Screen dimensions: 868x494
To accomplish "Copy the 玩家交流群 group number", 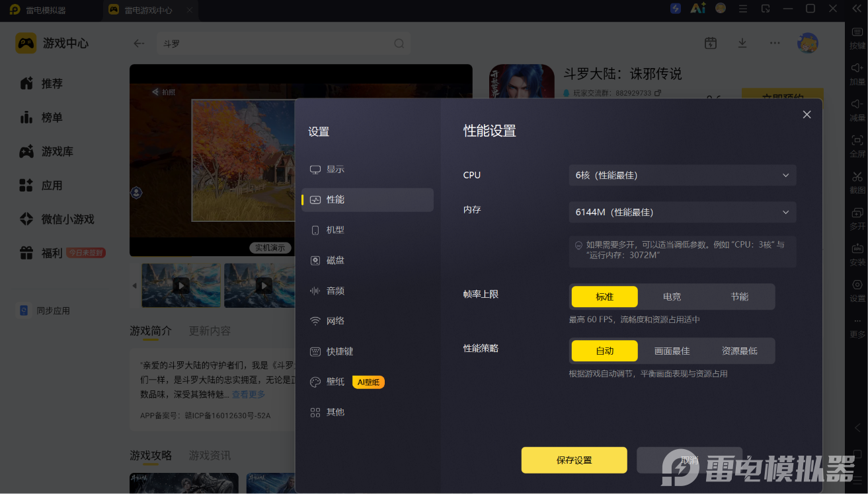I will pyautogui.click(x=658, y=93).
